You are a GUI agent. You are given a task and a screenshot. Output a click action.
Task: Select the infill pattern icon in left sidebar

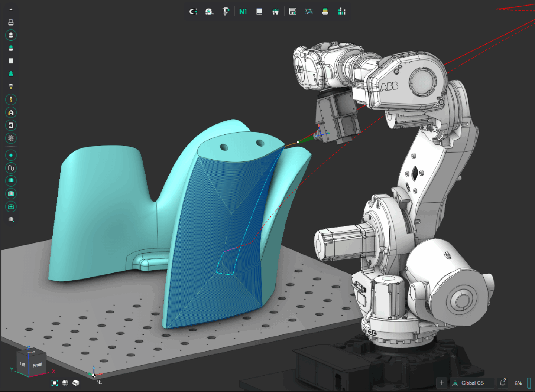11,138
